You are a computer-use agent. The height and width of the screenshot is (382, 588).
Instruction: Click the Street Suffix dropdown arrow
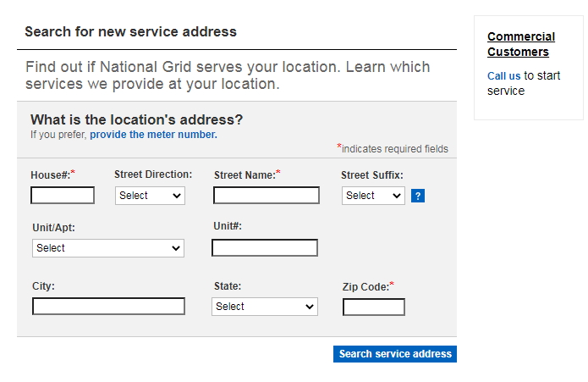coord(397,196)
